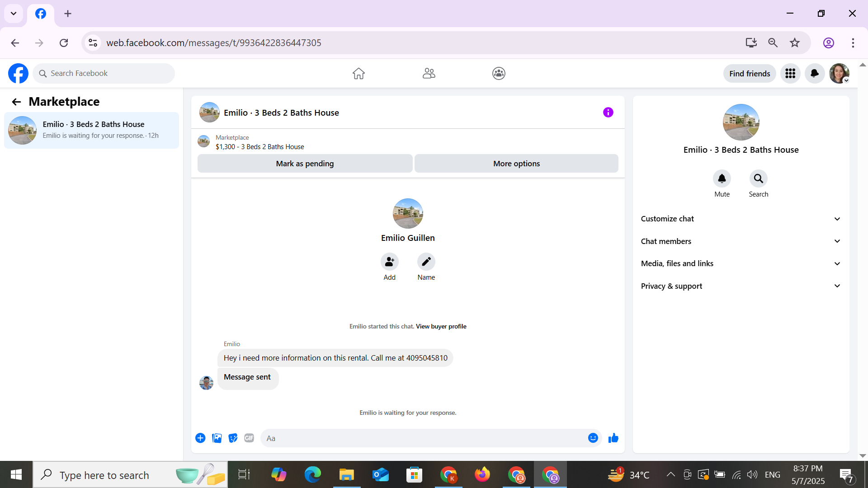Open the emoji picker in message box
The image size is (868, 488).
[593, 438]
